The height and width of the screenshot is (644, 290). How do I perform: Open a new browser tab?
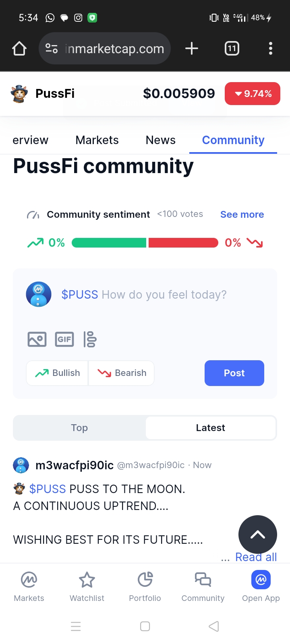192,49
